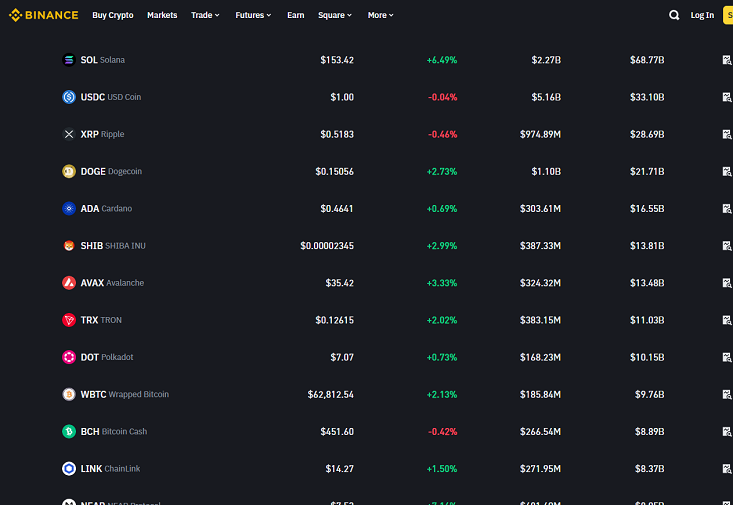Image resolution: width=733 pixels, height=505 pixels.
Task: Open trade icon in DOGE row
Action: (x=727, y=171)
